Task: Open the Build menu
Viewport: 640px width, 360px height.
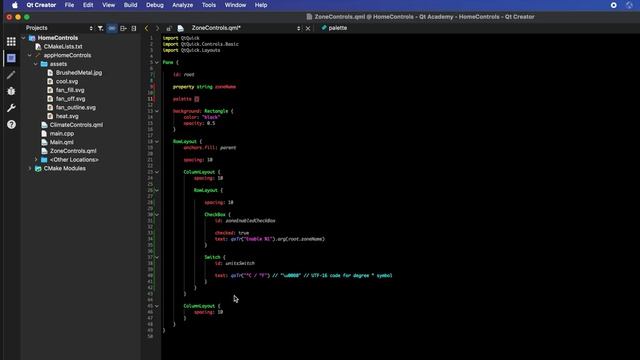Action: 131,5
